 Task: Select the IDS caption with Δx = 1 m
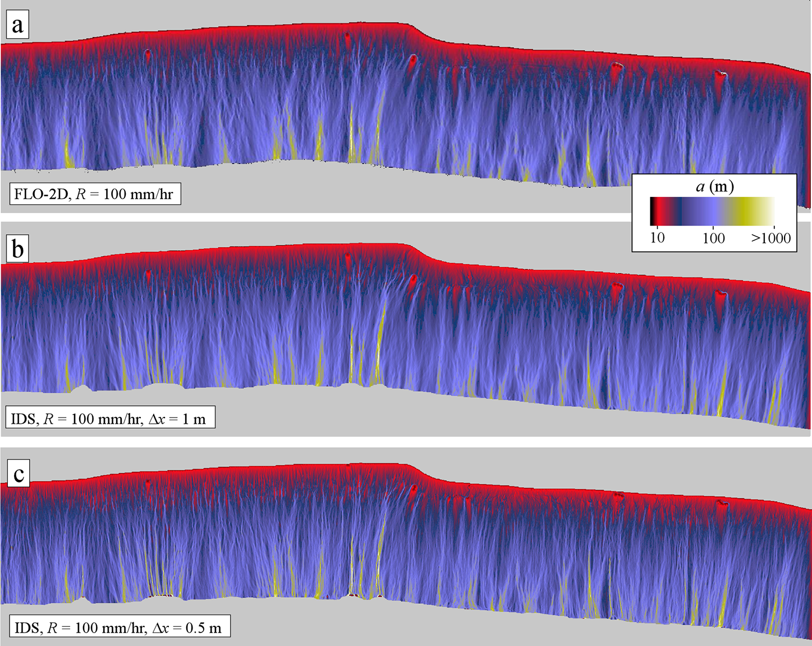(110, 419)
